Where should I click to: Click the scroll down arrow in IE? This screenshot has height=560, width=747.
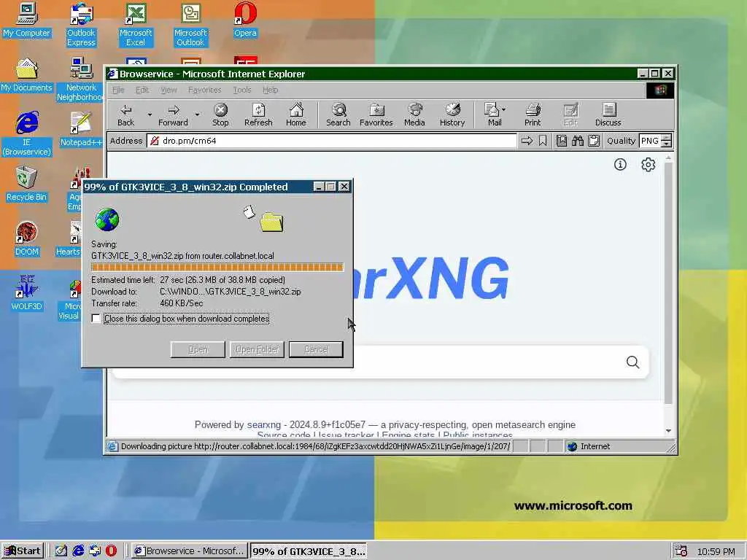pos(668,431)
